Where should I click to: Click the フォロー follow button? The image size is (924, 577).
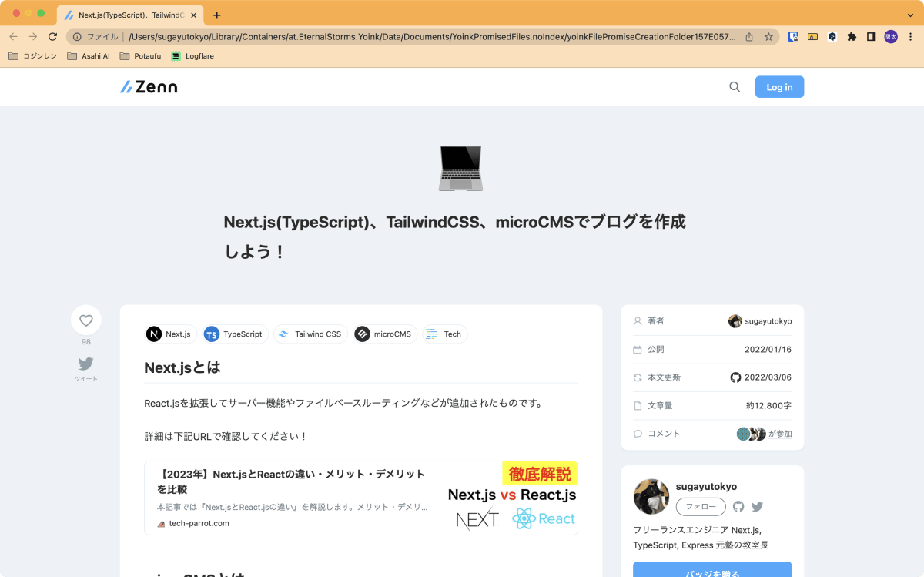(x=701, y=506)
